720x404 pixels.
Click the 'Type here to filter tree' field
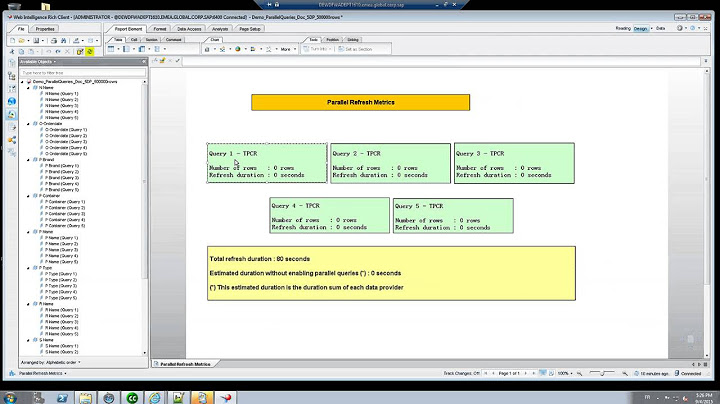tap(83, 73)
